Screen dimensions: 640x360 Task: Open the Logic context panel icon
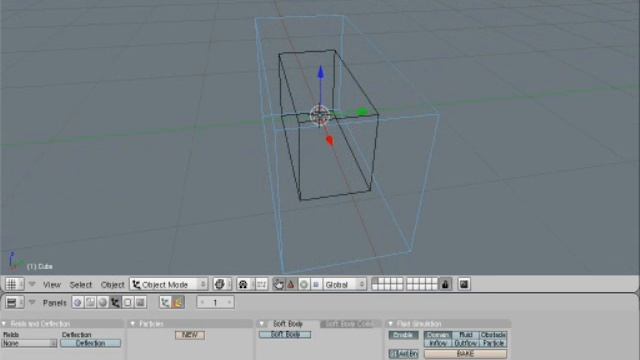point(78,302)
